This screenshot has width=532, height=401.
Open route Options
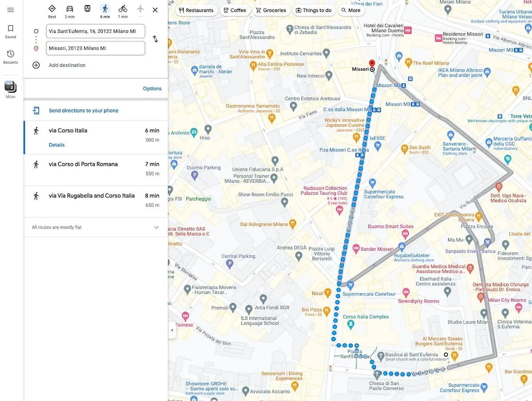pyautogui.click(x=152, y=89)
